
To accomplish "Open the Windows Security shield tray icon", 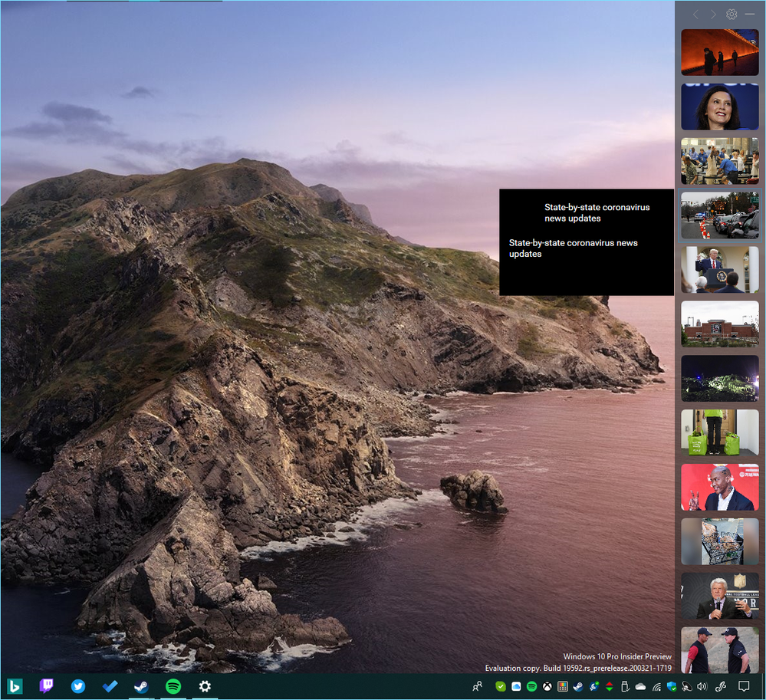I will pos(672,687).
